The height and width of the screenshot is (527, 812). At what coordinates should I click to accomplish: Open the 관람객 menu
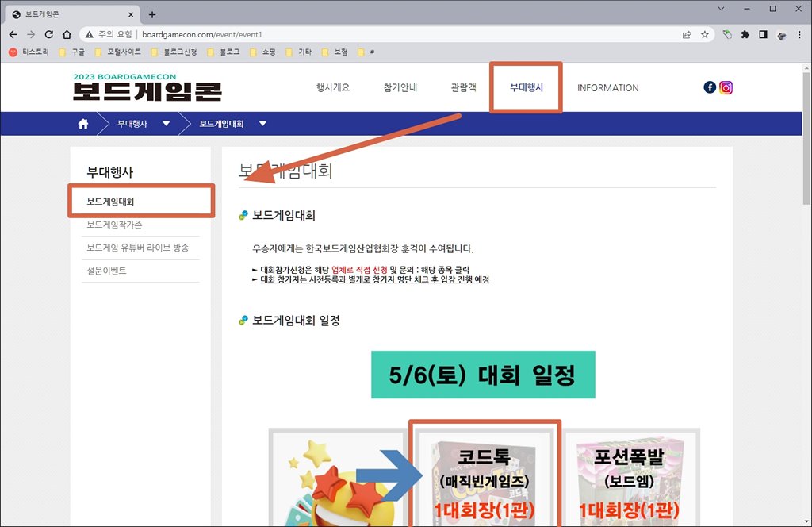pyautogui.click(x=463, y=87)
